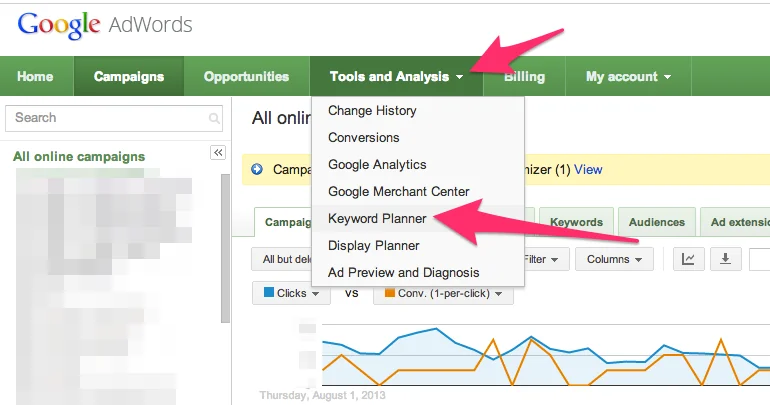Select Keyword Planner from the menu
The width and height of the screenshot is (770, 405).
[377, 218]
